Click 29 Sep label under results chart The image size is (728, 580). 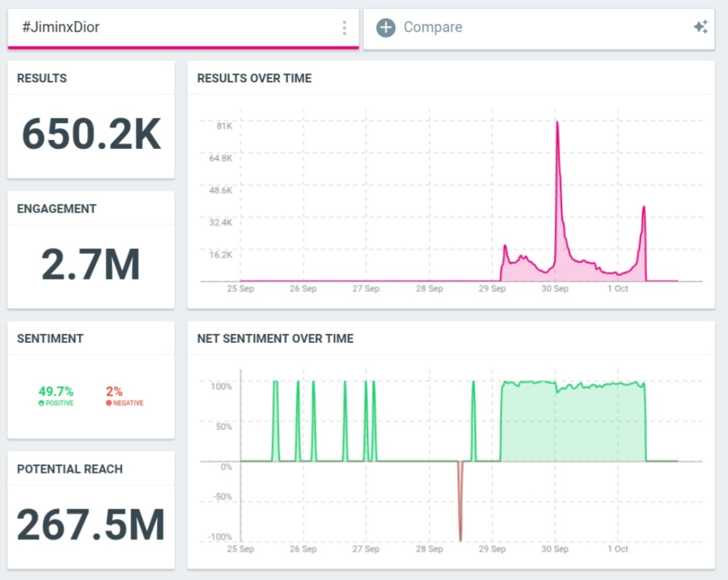pos(492,288)
